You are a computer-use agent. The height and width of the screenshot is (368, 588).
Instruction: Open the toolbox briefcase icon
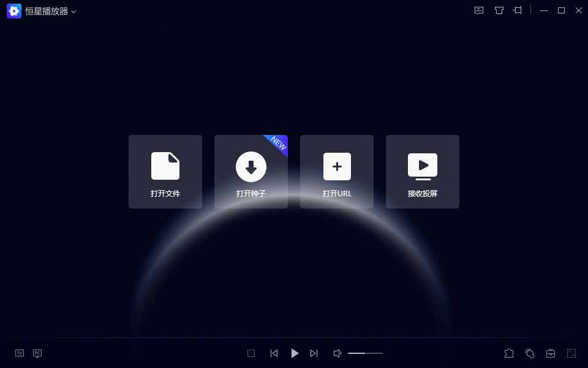[551, 353]
